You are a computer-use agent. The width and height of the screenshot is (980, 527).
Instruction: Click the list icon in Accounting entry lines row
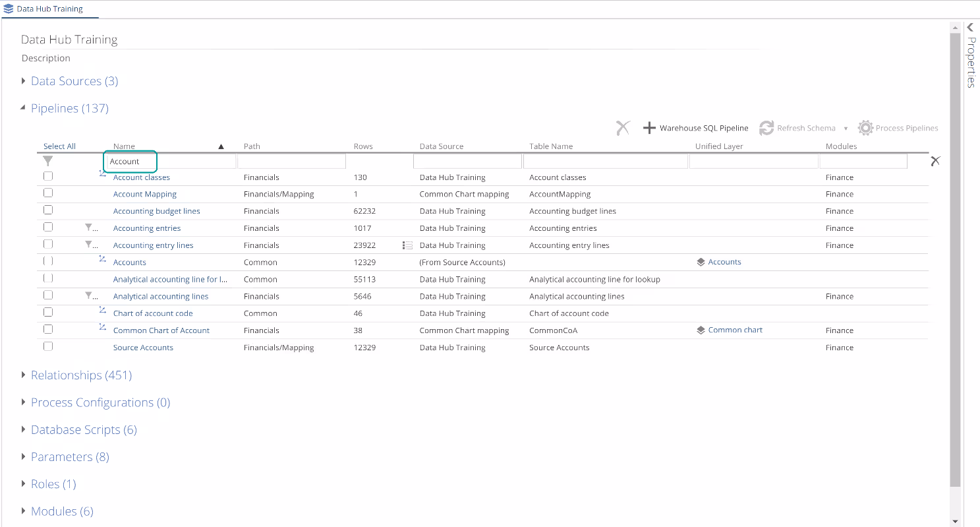tap(407, 245)
